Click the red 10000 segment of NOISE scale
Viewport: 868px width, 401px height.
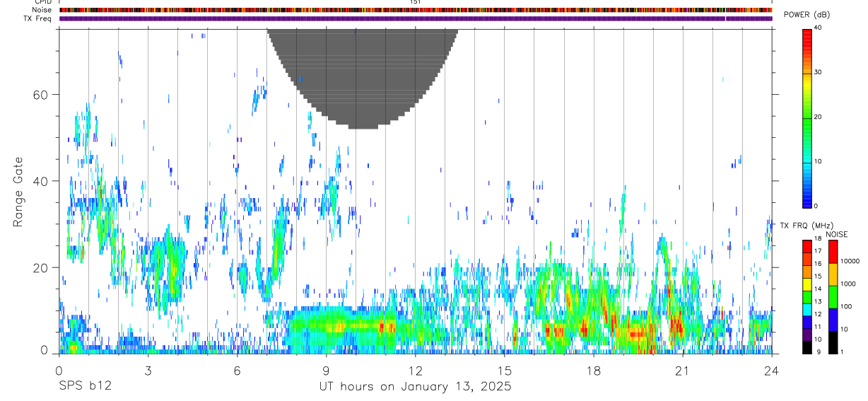[x=832, y=251]
